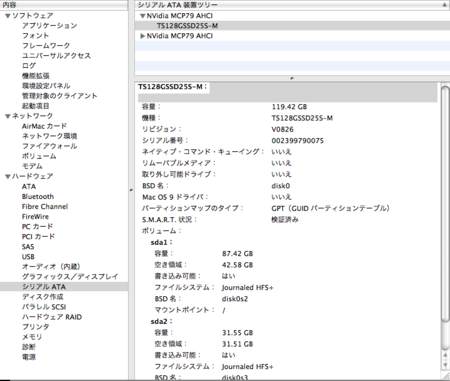The width and height of the screenshot is (450, 381).
Task: Select PCI カード entry
Action: point(38,236)
